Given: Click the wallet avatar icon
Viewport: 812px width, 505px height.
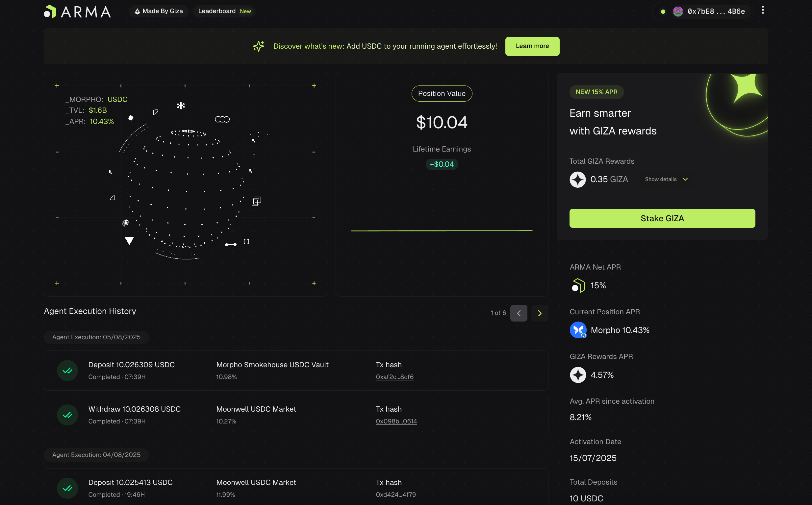Looking at the screenshot, I should tap(678, 12).
